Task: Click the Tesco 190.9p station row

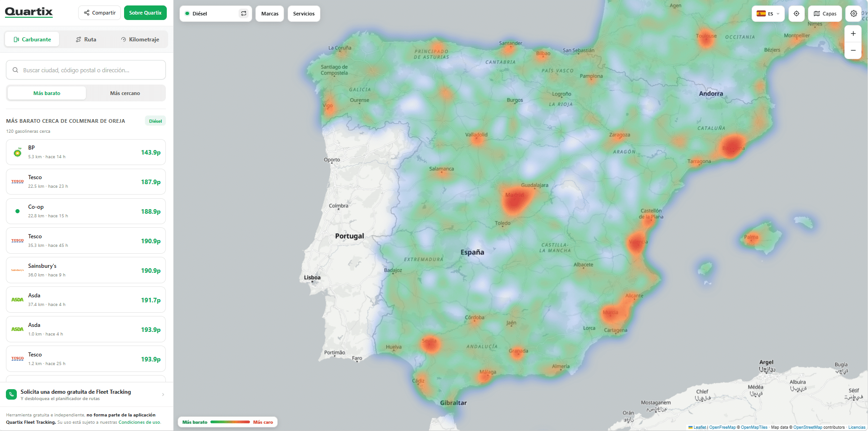Action: [x=86, y=241]
